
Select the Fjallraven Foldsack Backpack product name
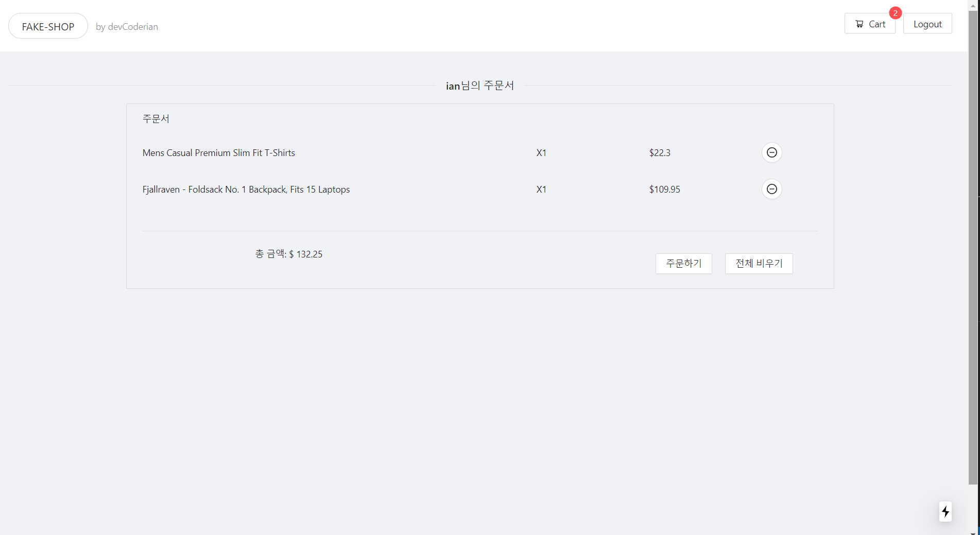[x=246, y=189]
